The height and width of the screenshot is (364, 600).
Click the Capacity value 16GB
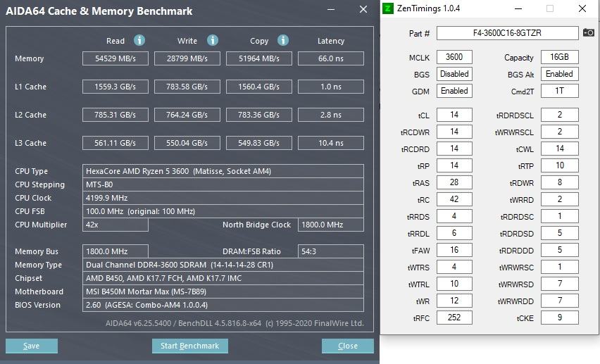click(x=559, y=57)
